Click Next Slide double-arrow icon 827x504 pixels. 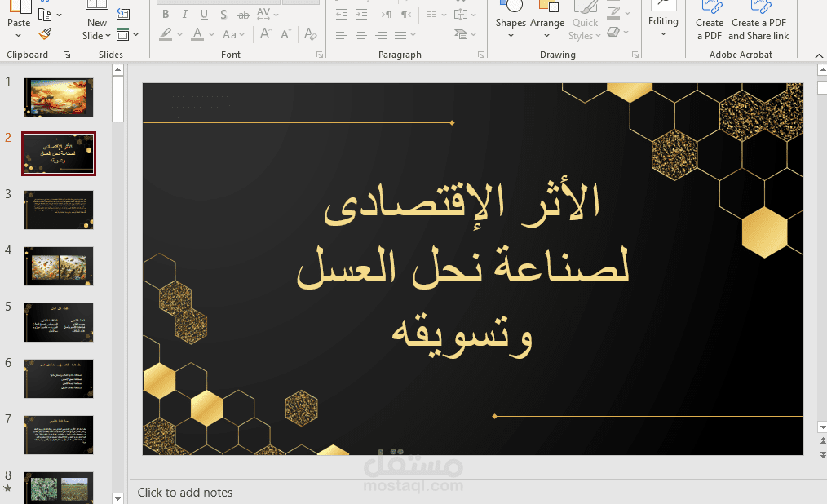click(x=822, y=454)
